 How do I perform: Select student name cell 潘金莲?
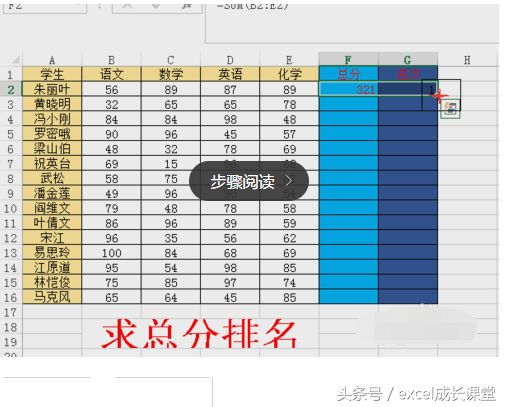pos(52,193)
